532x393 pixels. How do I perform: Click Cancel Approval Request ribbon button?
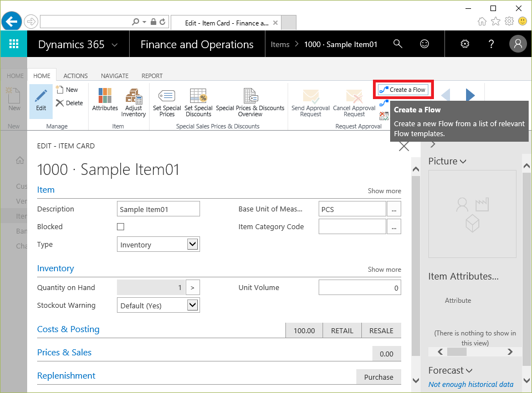coord(354,103)
